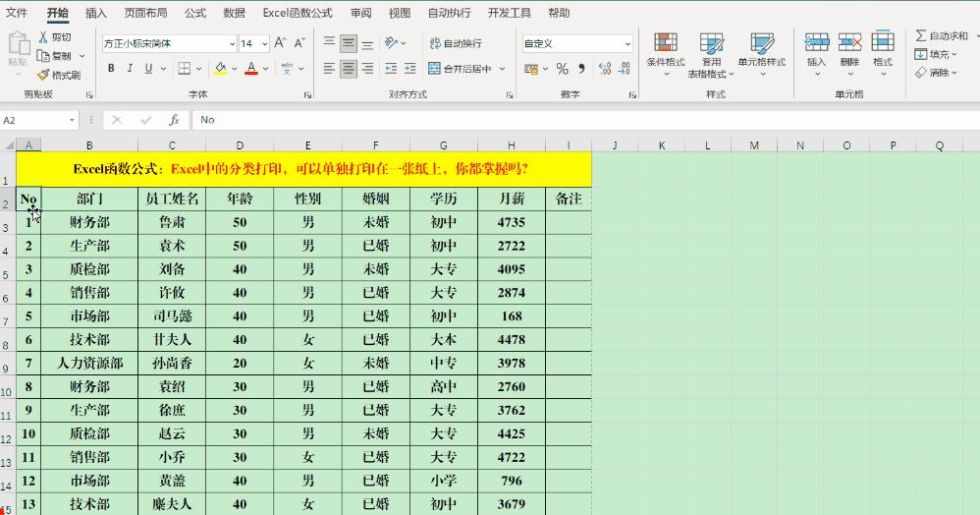Image resolution: width=980 pixels, height=515 pixels.
Task: Click the Select All corner triangle
Action: (x=9, y=145)
